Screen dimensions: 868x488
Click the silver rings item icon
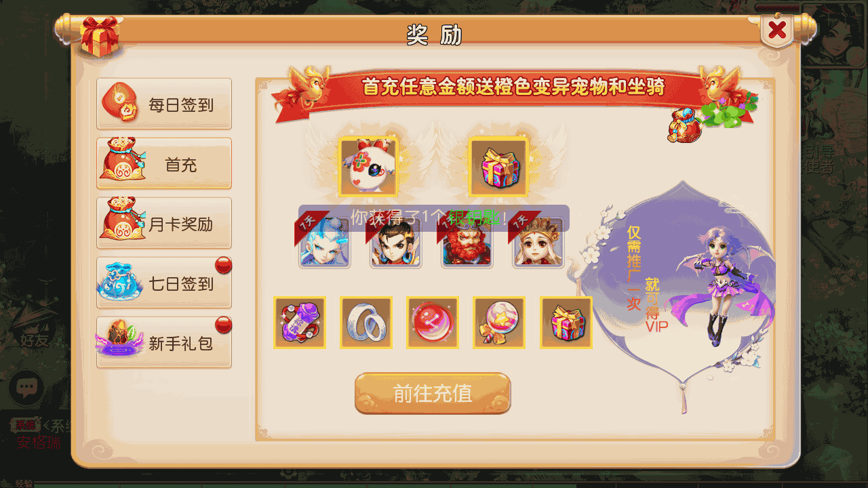coord(366,323)
